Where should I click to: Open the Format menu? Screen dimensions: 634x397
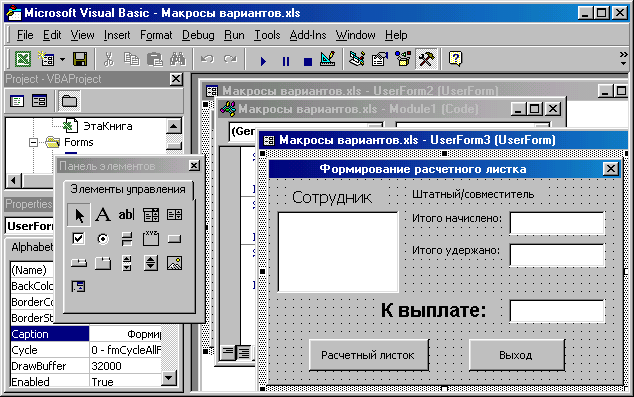point(156,35)
